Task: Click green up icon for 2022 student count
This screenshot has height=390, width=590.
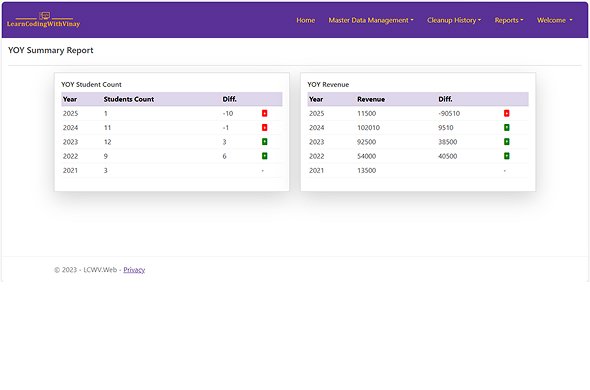Action: [x=265, y=156]
